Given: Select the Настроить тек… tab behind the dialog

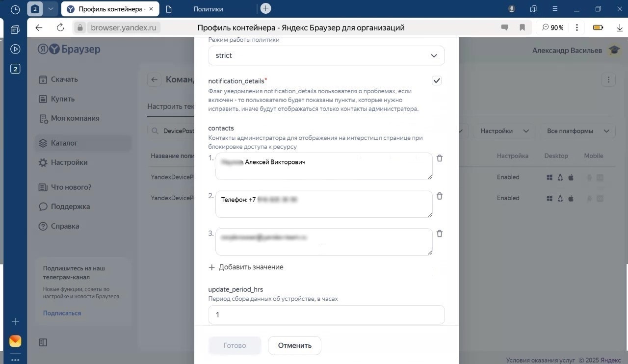Looking at the screenshot, I should coord(171,106).
